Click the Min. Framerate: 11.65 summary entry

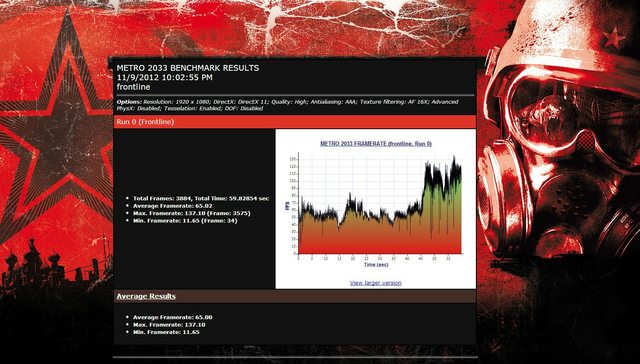[x=166, y=332]
